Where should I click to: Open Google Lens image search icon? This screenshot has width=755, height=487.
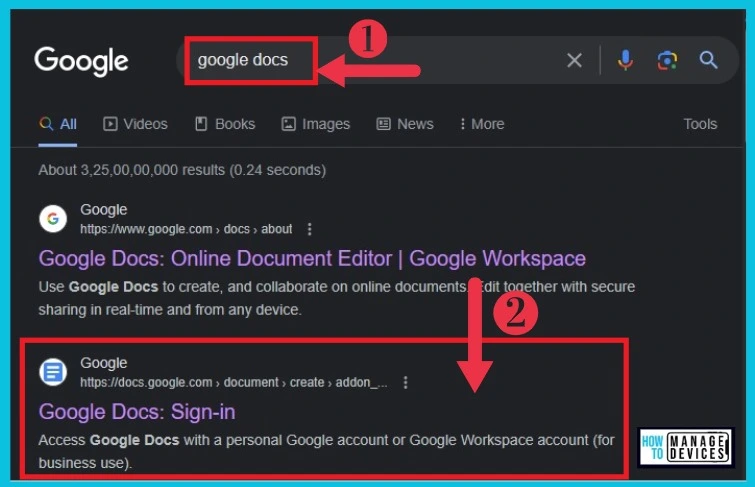667,60
